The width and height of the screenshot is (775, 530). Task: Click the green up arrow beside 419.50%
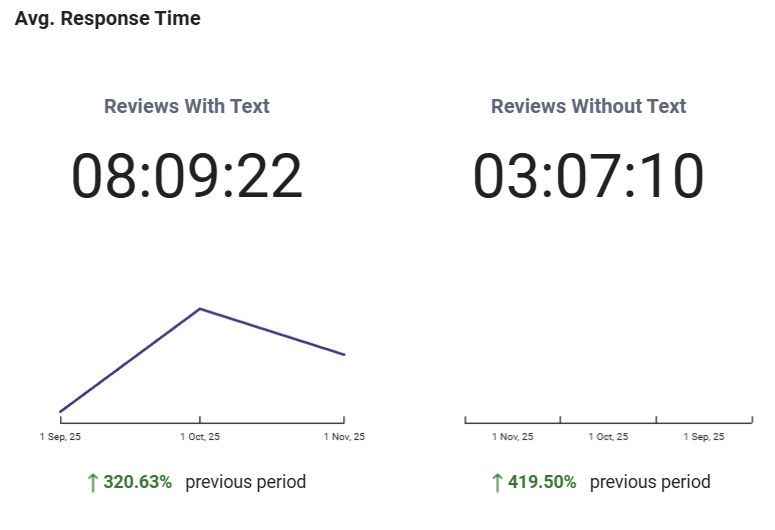pyautogui.click(x=497, y=483)
